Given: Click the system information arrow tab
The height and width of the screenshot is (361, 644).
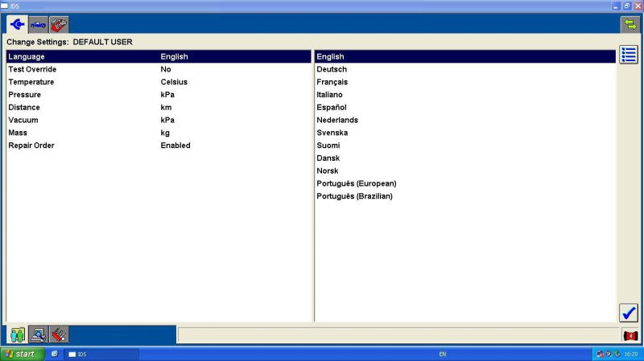Looking at the screenshot, I should coord(17,25).
